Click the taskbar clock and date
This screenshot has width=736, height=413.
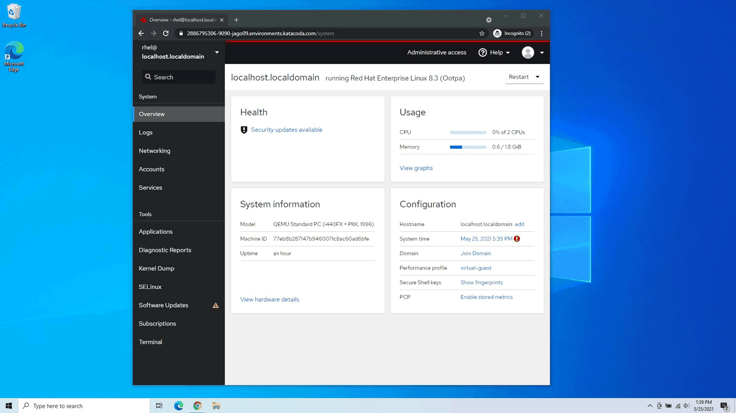pos(703,406)
